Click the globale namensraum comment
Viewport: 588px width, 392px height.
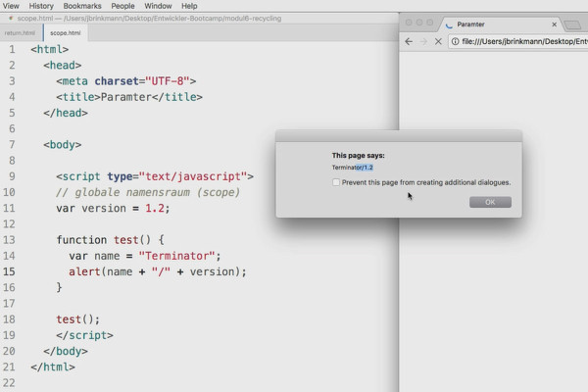pos(148,192)
